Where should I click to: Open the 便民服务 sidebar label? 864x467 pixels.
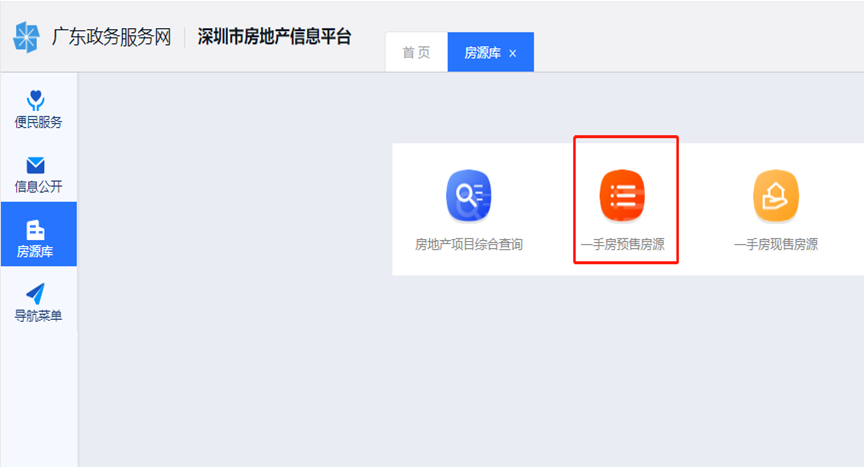coord(38,122)
